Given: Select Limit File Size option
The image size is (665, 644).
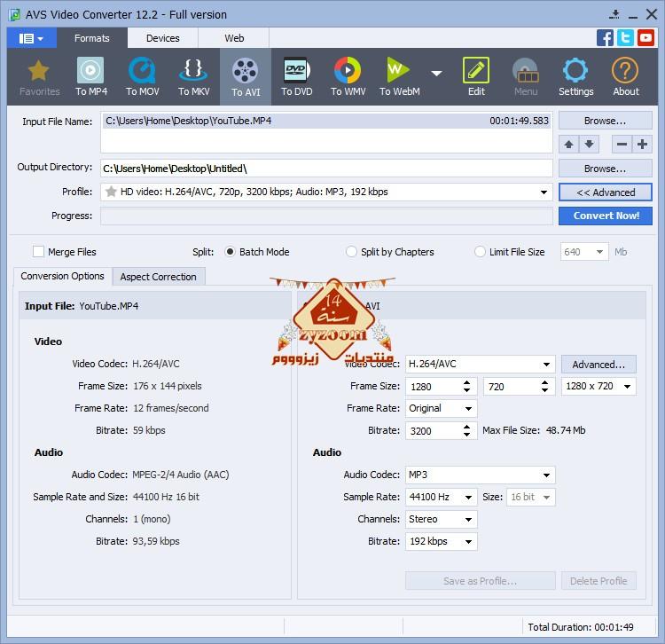Looking at the screenshot, I should 480,252.
